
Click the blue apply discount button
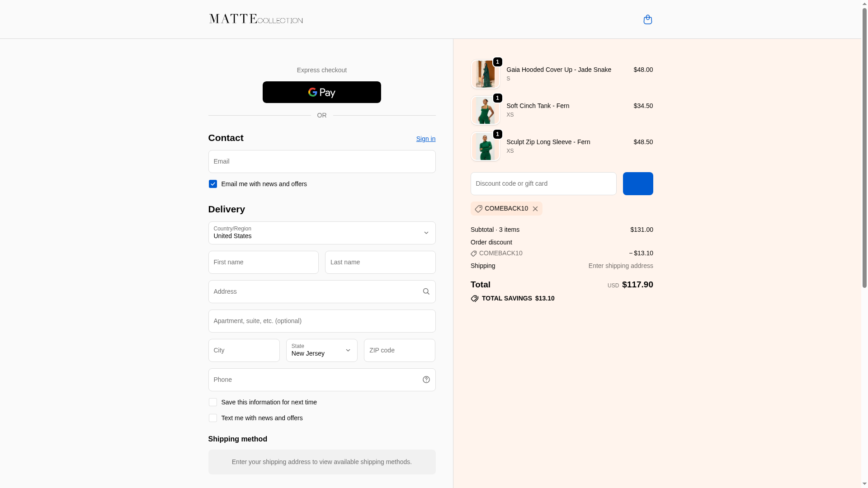637,183
